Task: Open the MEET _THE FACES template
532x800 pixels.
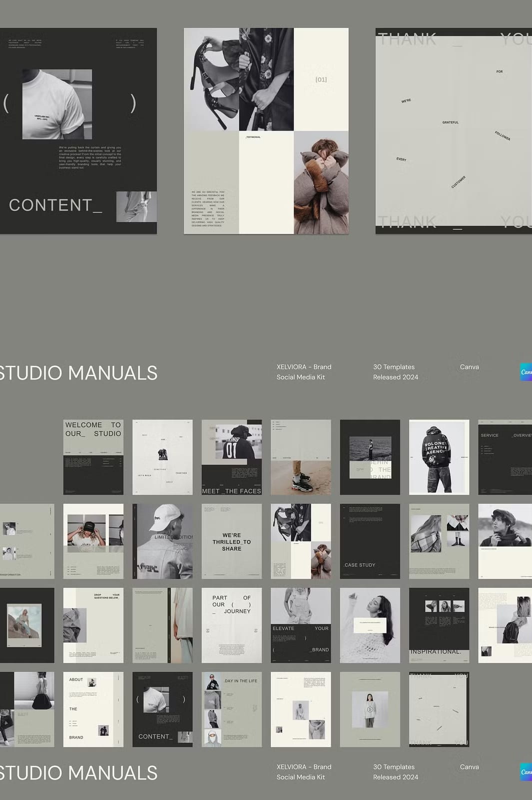Action: coord(232,457)
